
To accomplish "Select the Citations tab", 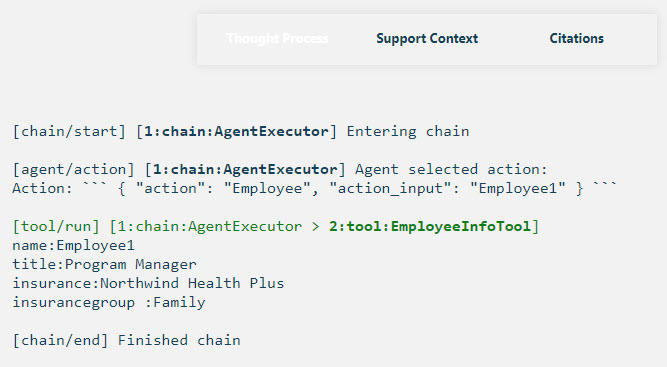I will click(x=576, y=39).
